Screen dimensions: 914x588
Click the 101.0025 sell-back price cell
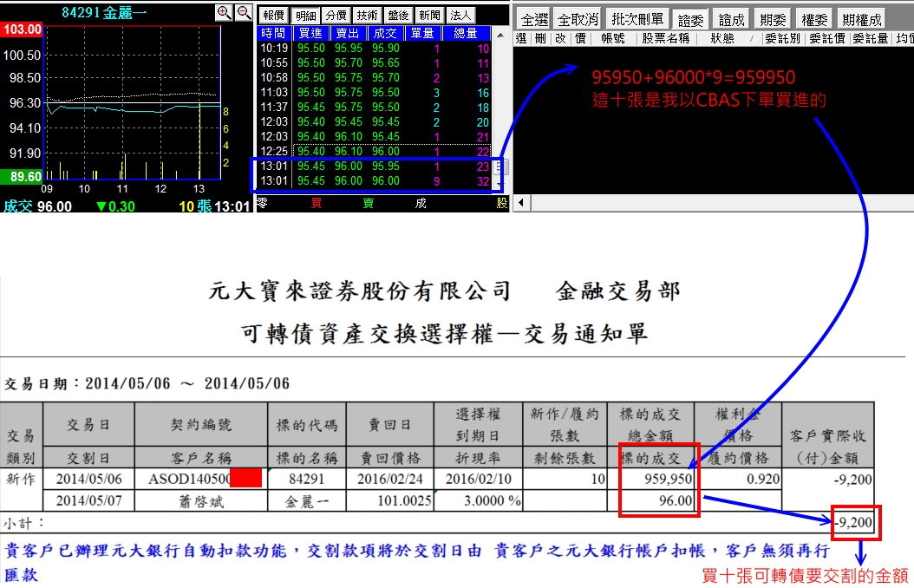tap(390, 500)
